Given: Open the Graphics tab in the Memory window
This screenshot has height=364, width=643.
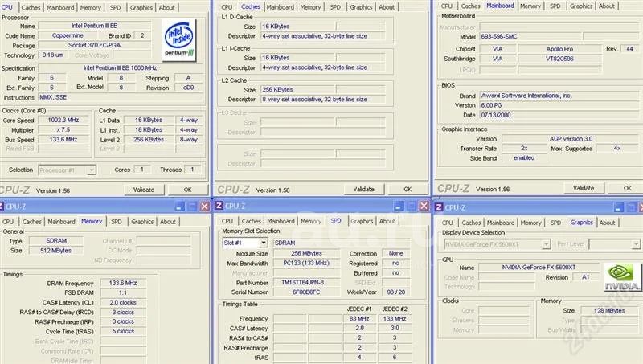Looking at the screenshot, I should click(142, 221).
